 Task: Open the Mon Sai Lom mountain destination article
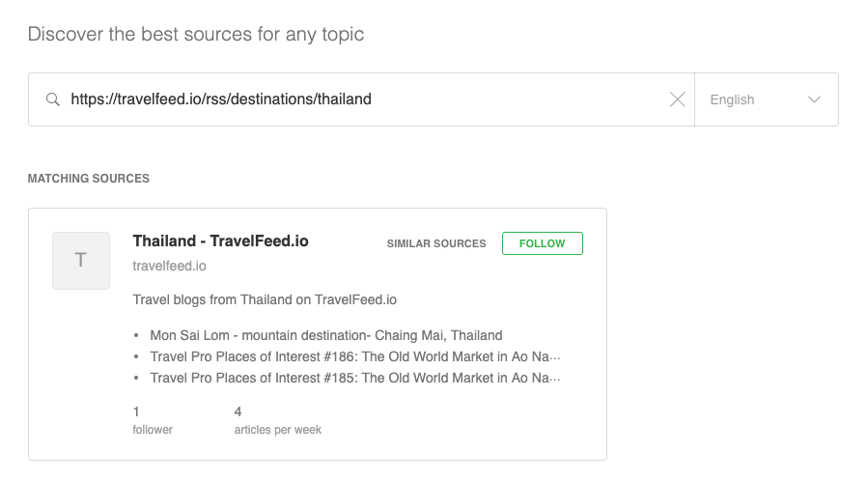click(x=326, y=335)
